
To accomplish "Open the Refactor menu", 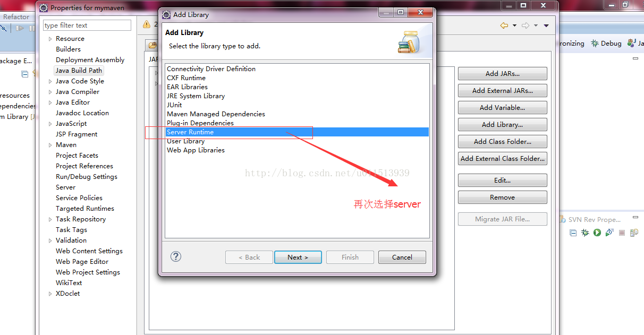I will (16, 16).
